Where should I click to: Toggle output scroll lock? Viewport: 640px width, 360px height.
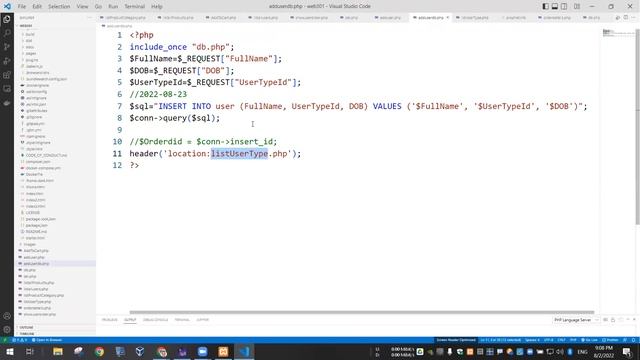pos(613,320)
